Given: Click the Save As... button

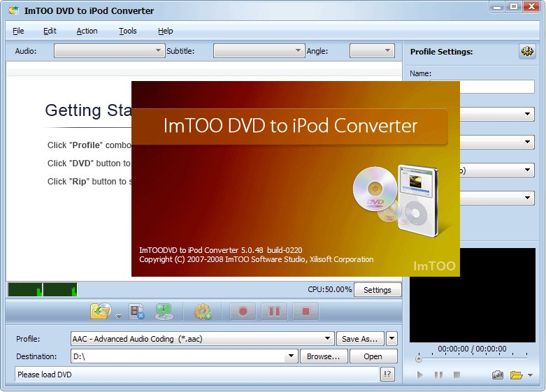Looking at the screenshot, I should pyautogui.click(x=360, y=338).
